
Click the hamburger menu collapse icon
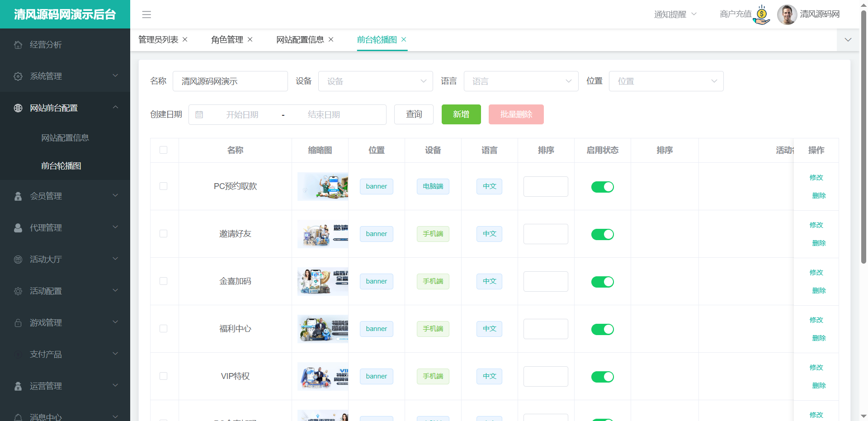coord(146,14)
